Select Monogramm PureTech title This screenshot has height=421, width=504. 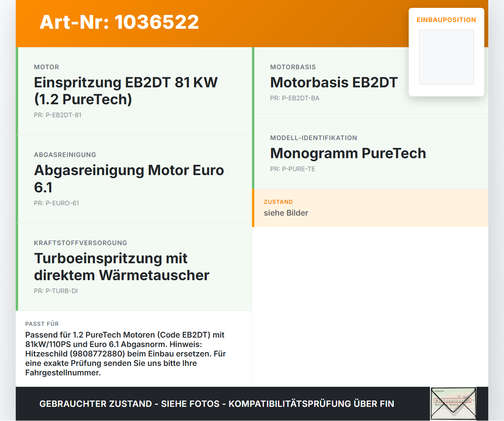pyautogui.click(x=348, y=153)
